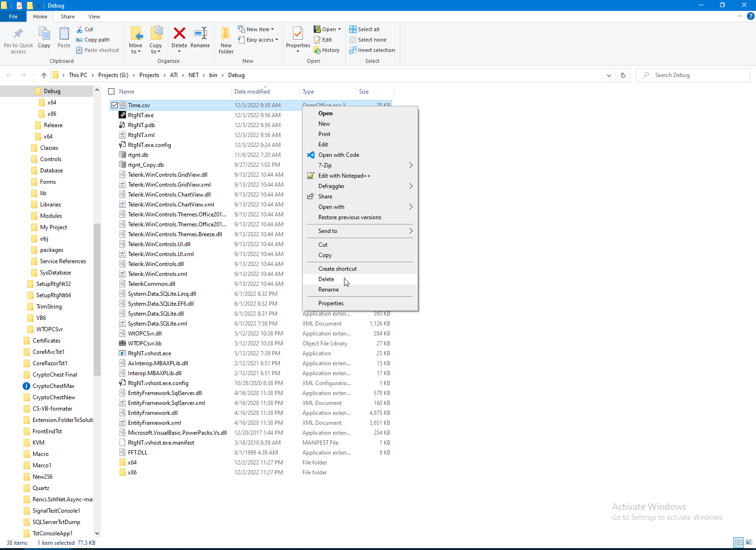Select Release folder in navigation tree
Screen dimensions: 756x550
53,125
